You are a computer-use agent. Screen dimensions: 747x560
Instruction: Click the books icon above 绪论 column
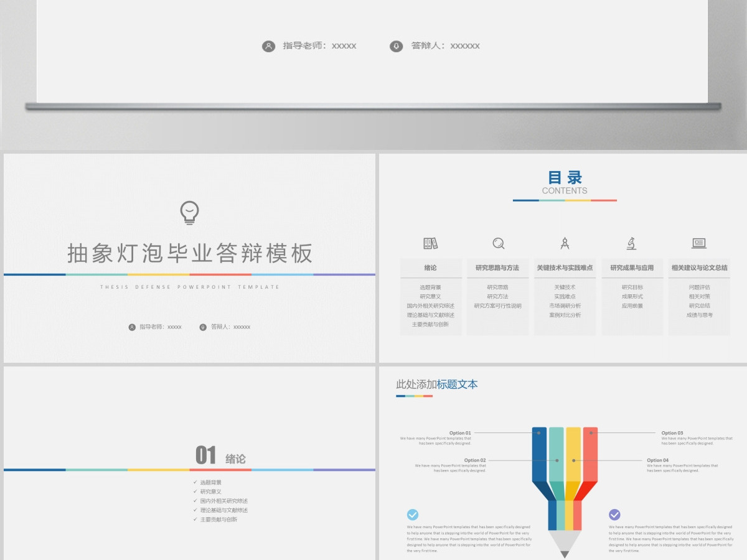point(430,243)
